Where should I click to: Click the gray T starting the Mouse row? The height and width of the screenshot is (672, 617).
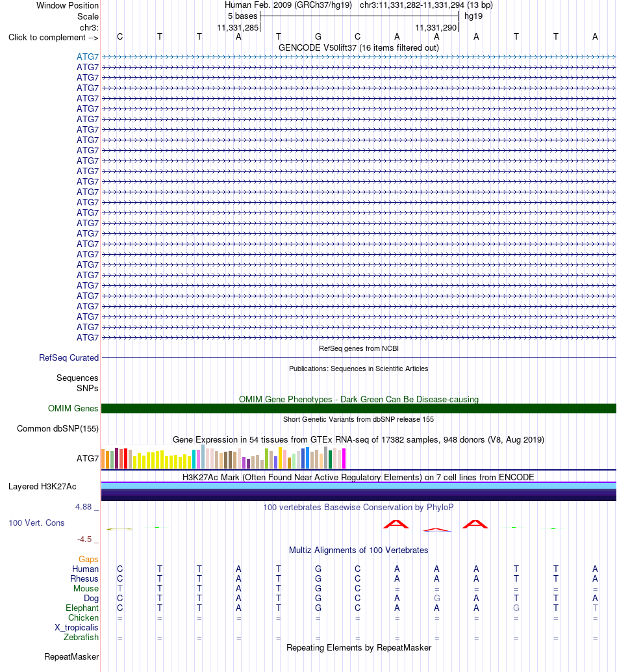[x=120, y=588]
